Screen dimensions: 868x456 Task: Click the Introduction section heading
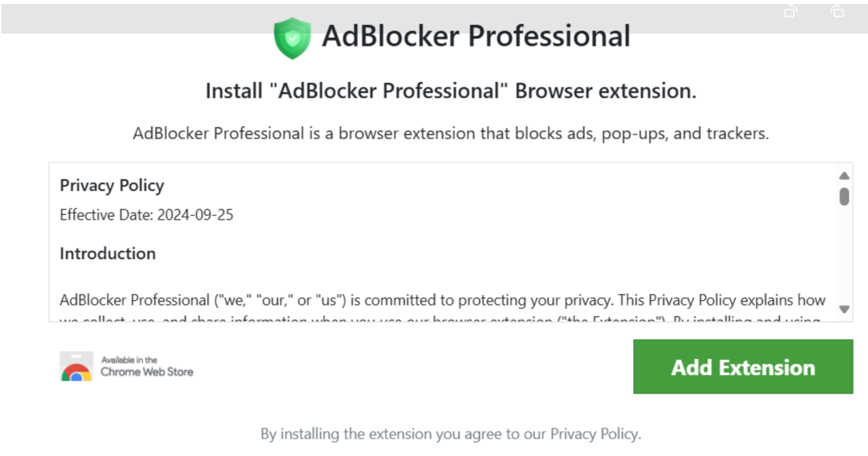pos(108,254)
